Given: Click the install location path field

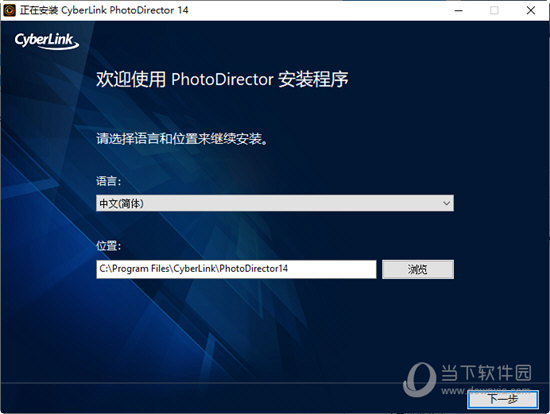Looking at the screenshot, I should point(236,269).
